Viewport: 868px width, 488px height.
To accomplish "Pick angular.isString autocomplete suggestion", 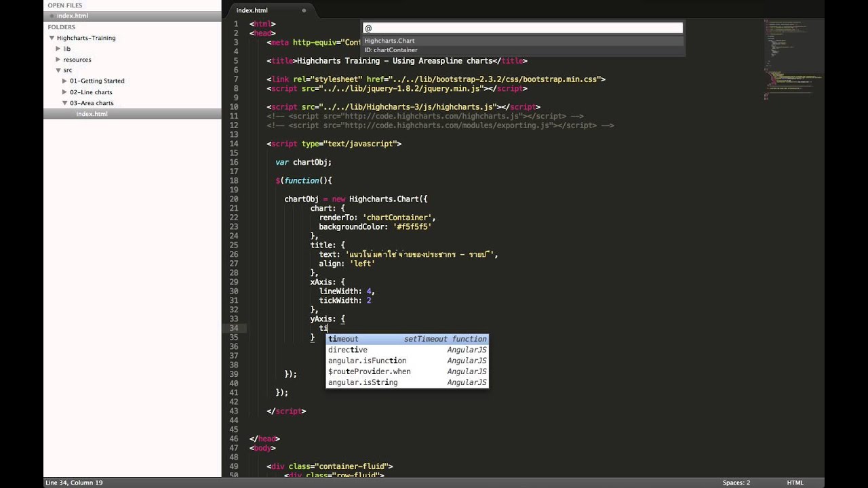I will [407, 382].
